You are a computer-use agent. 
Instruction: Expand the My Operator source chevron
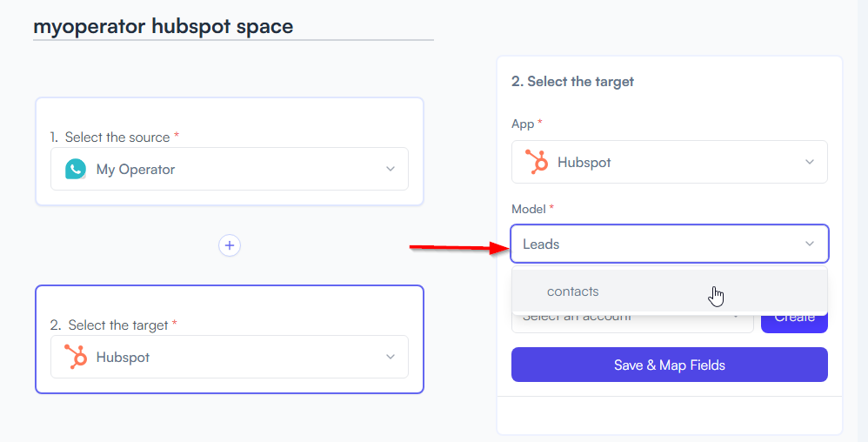click(x=391, y=169)
